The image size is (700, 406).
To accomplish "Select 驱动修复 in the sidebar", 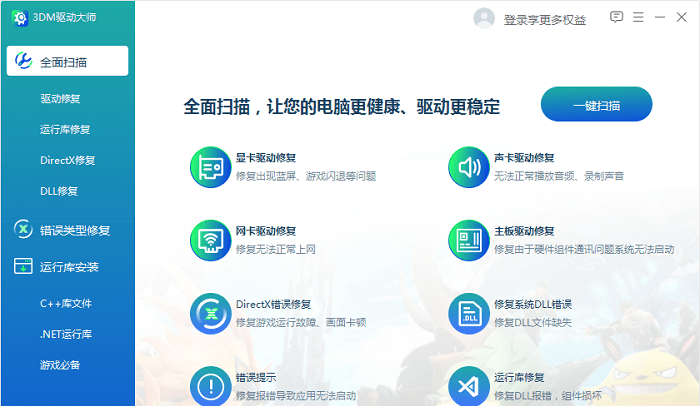I will (x=60, y=99).
